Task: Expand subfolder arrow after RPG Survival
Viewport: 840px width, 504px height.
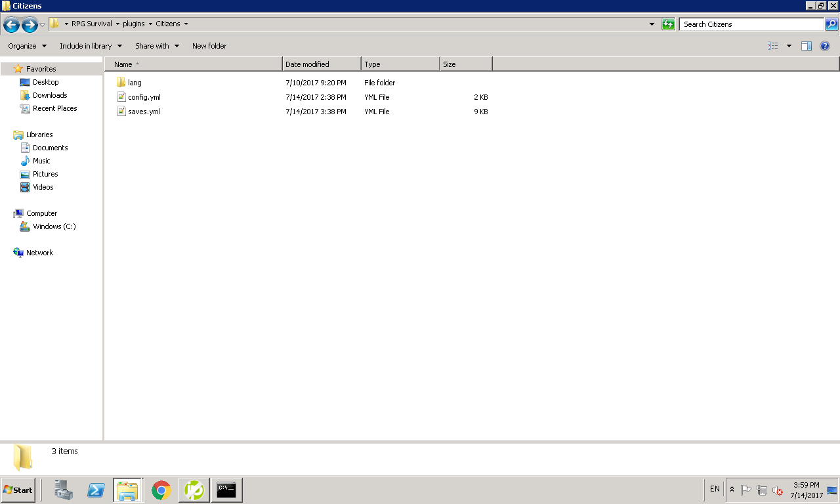Action: 117,24
